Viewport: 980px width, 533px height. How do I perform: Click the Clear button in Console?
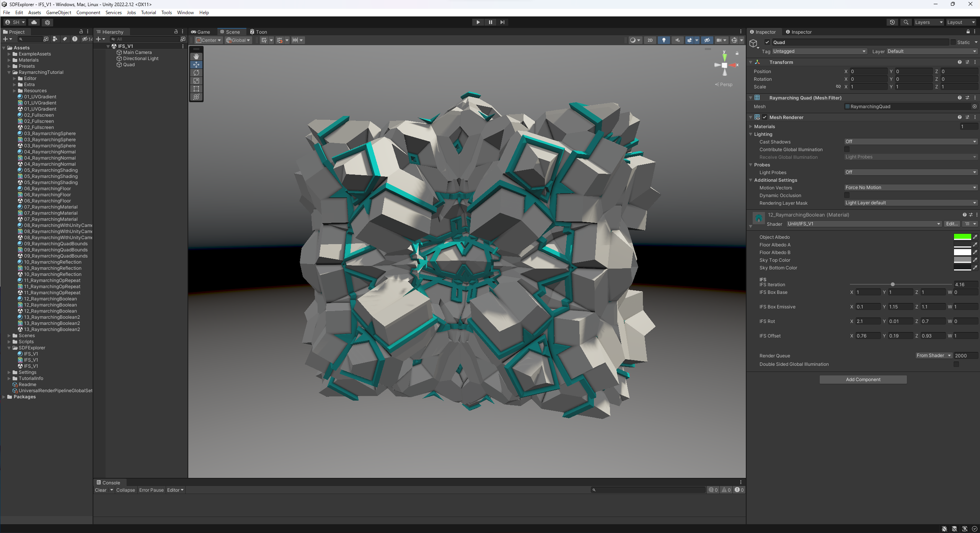click(x=101, y=490)
